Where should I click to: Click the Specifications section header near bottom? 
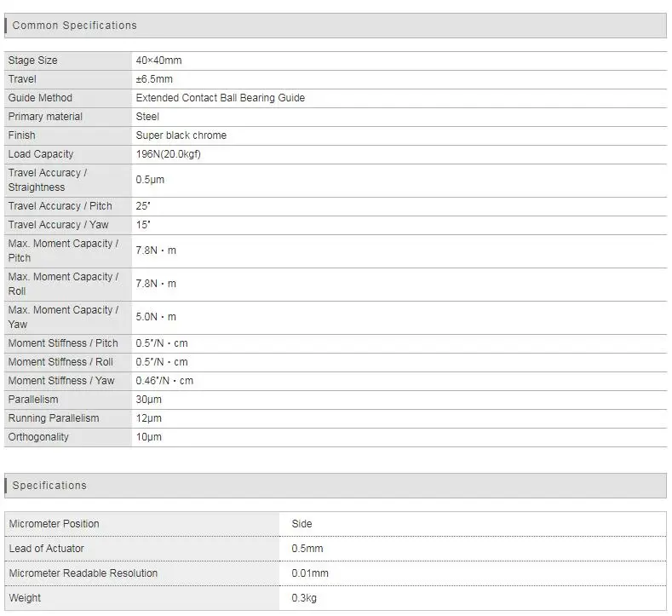49,486
